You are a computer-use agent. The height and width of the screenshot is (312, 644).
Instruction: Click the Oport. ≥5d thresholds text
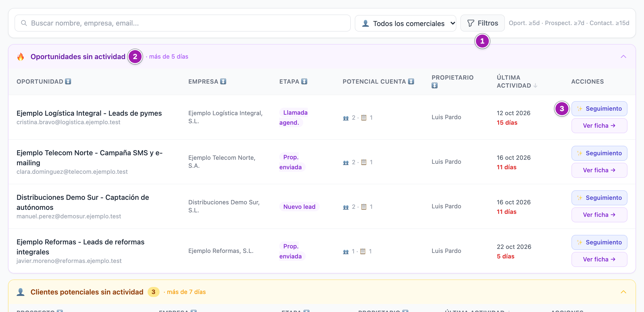pyautogui.click(x=524, y=23)
